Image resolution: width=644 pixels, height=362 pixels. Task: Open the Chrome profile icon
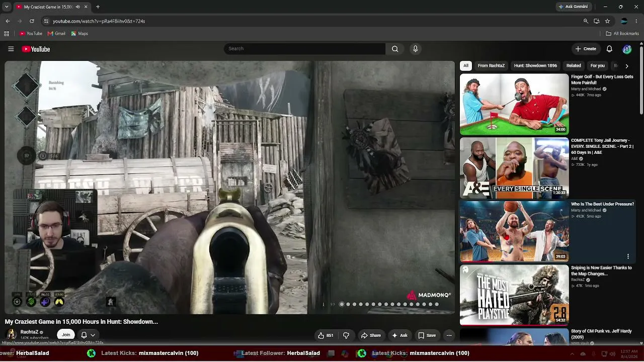[x=624, y=21]
